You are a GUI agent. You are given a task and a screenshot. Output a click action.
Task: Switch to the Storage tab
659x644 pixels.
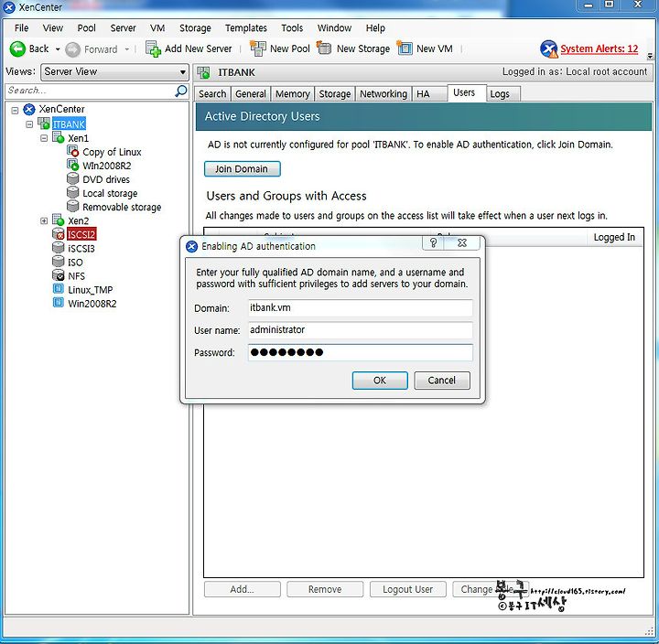(335, 93)
